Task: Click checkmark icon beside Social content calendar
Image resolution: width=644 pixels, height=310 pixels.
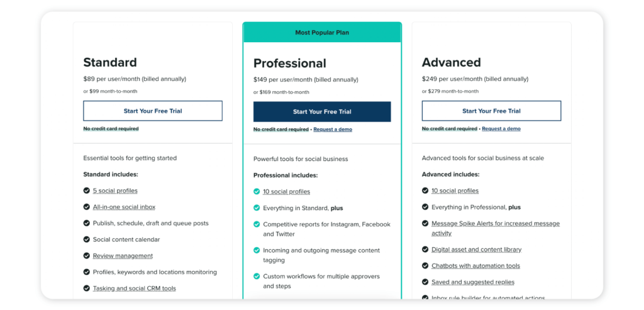Action: pos(86,240)
